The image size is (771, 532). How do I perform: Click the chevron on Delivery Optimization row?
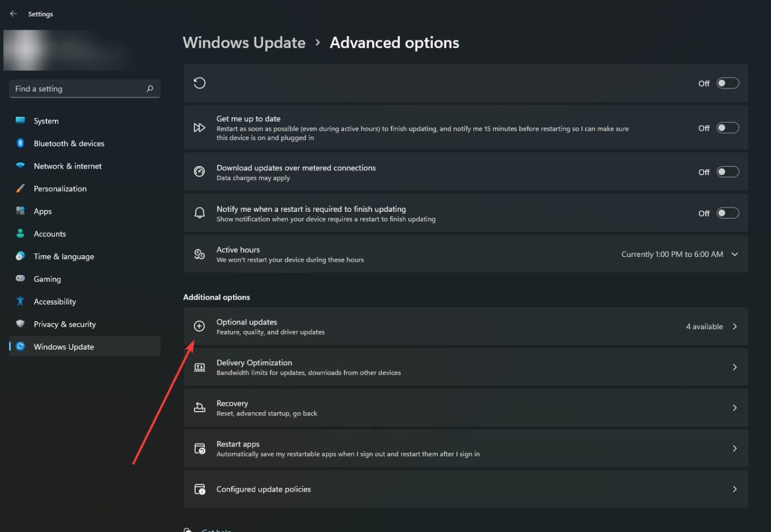pos(734,367)
